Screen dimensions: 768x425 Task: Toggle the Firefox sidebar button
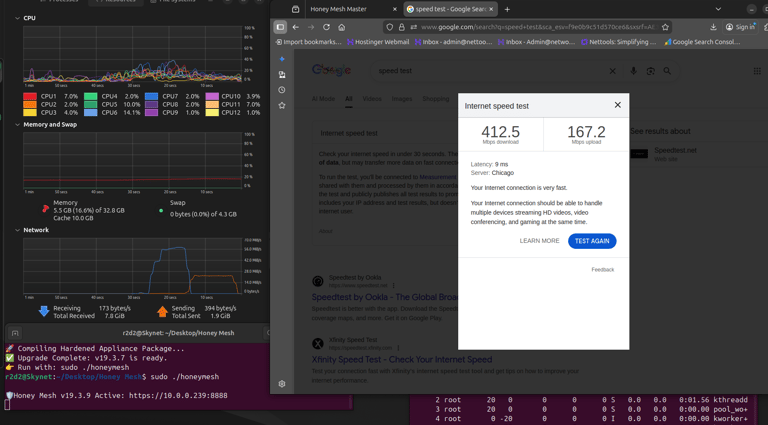(280, 27)
